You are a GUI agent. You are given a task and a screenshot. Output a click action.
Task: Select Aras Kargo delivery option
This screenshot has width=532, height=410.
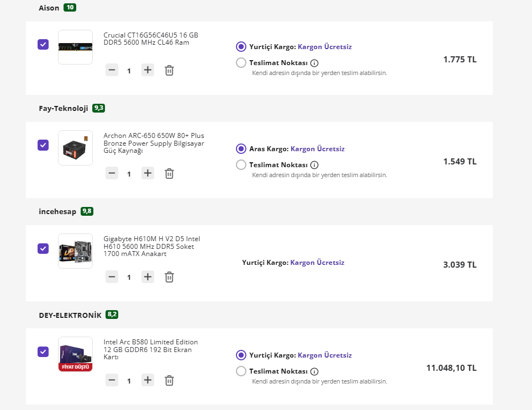click(x=241, y=148)
